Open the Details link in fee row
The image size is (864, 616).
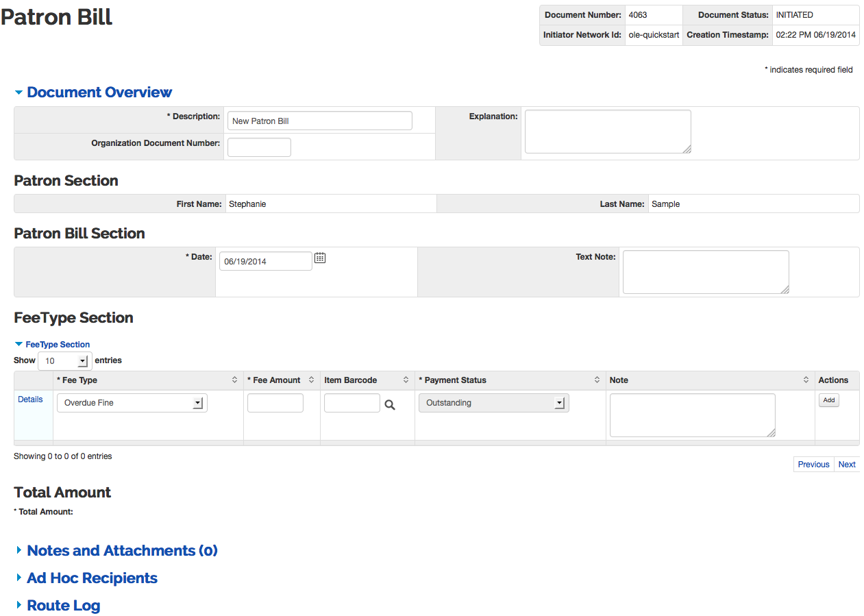[30, 399]
